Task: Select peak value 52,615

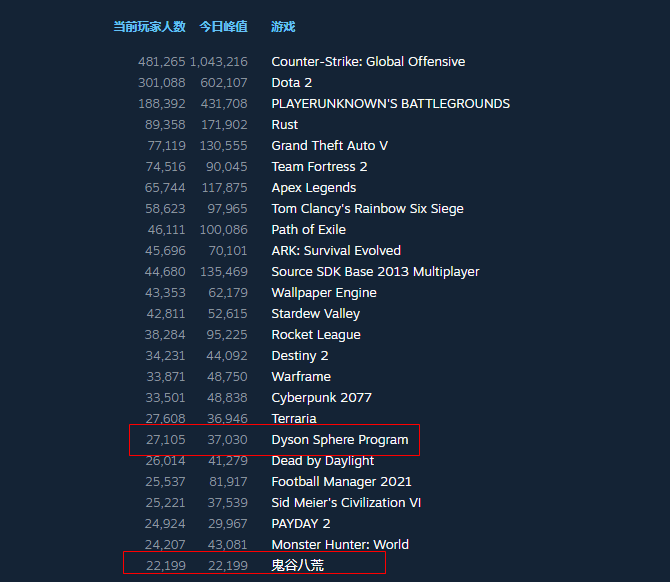Action: click(227, 314)
